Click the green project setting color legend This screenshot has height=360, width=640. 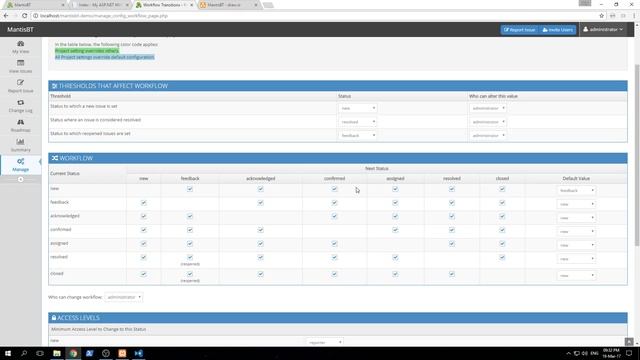click(87, 51)
